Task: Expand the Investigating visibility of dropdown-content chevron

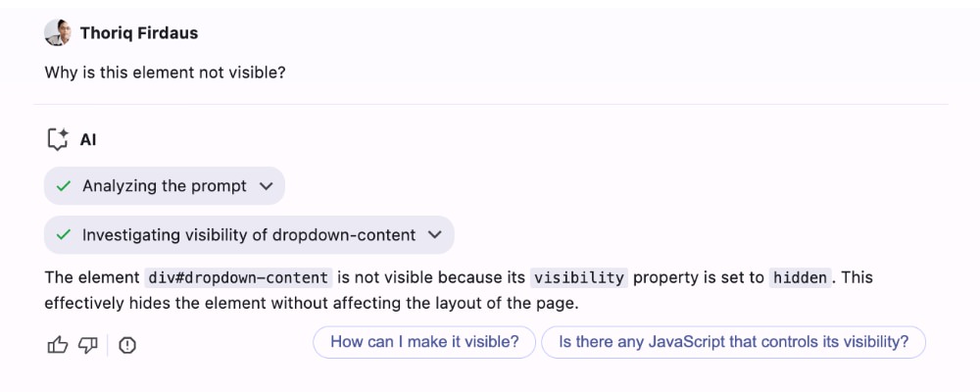Action: point(434,235)
